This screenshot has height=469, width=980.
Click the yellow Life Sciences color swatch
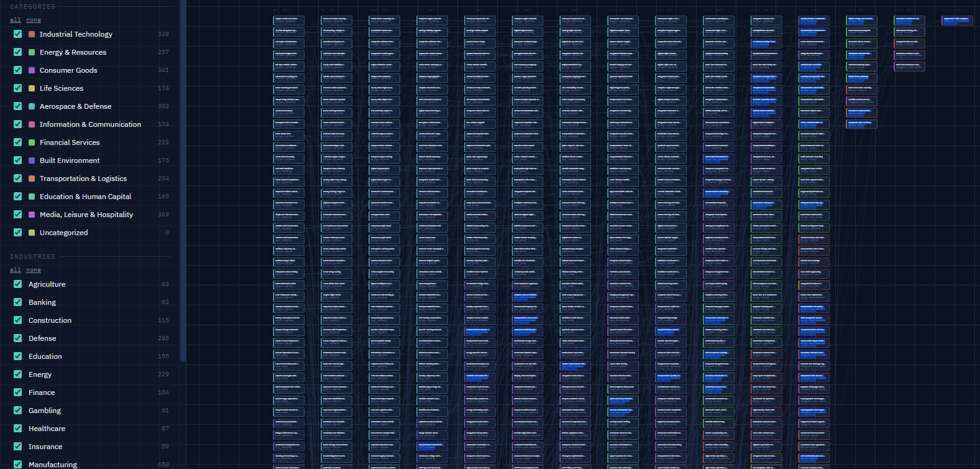point(32,88)
